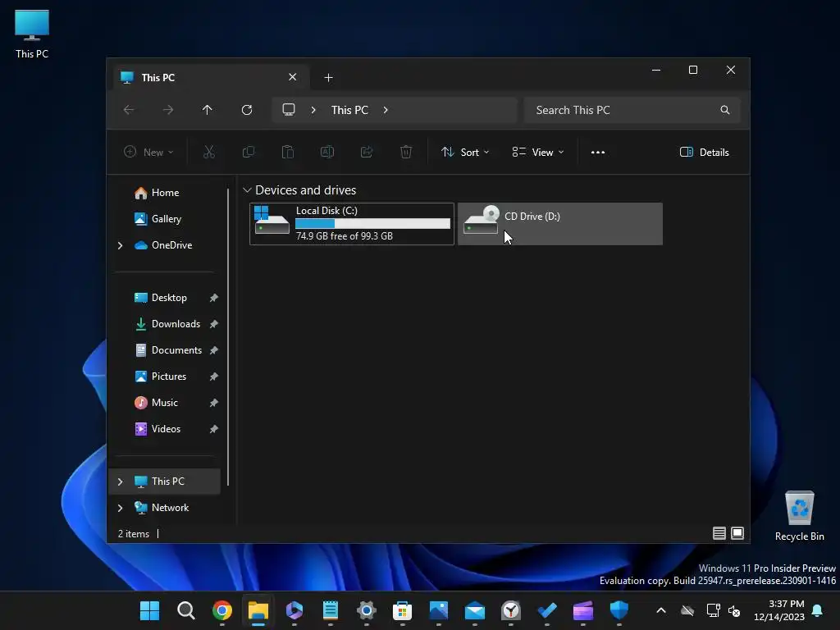This screenshot has width=840, height=630.
Task: Click the '2 items' status bar text
Action: [134, 533]
